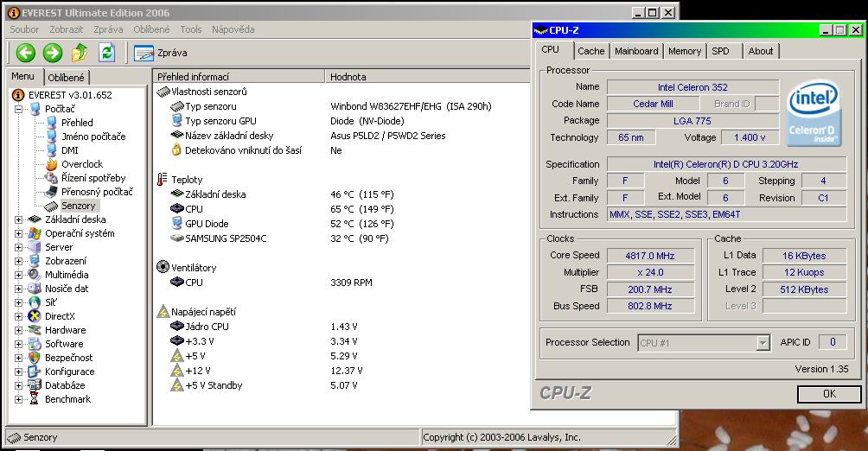Collapse the Počítač tree node

[19, 109]
